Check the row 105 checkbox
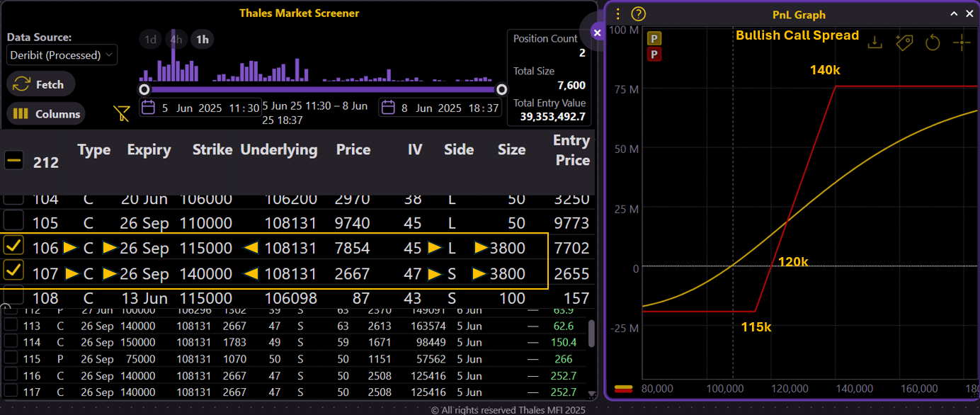980x415 pixels. pyautogui.click(x=13, y=221)
